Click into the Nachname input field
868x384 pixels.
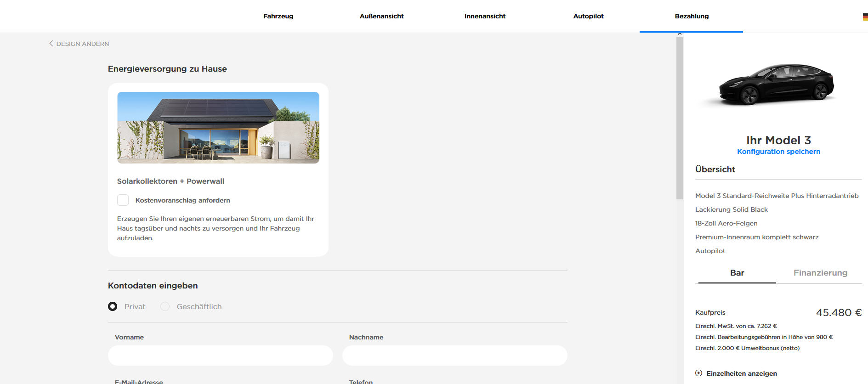(455, 356)
